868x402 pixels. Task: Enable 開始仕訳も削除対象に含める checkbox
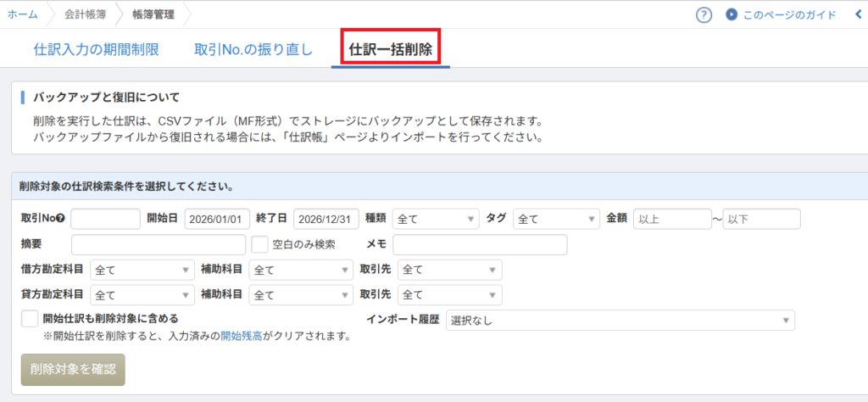pyautogui.click(x=29, y=319)
